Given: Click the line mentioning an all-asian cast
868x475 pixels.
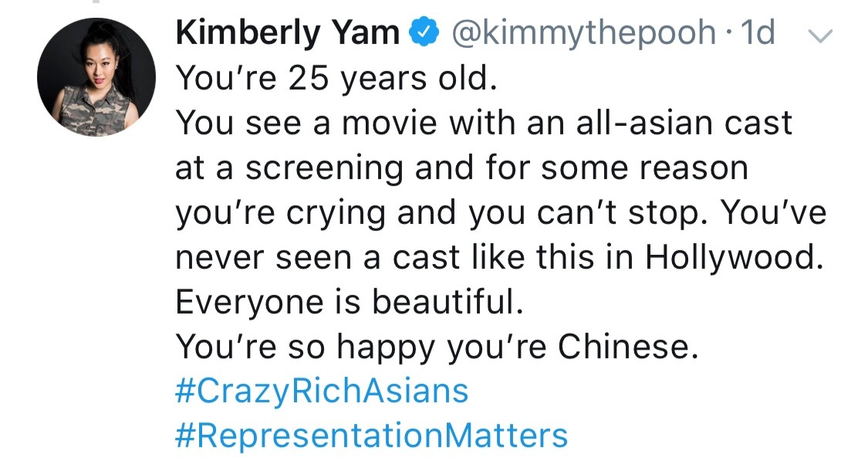Looking at the screenshot, I should coord(484,123).
